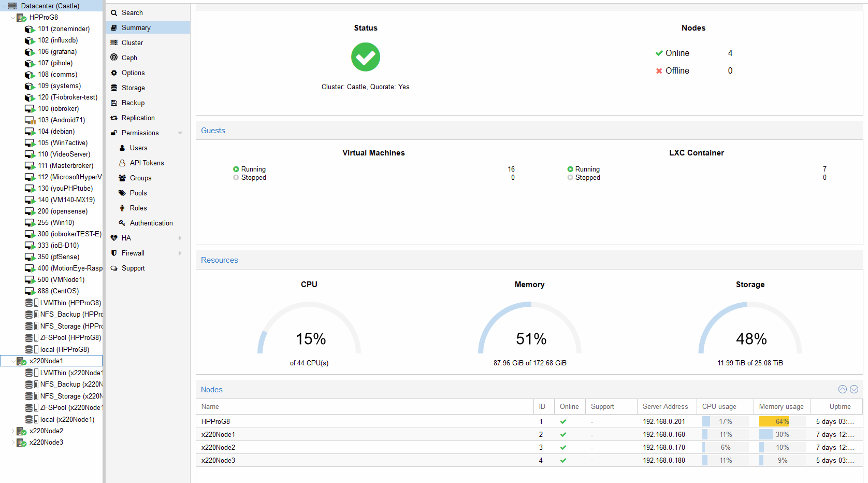Select the Storage disks icon
The image size is (868, 483).
click(x=115, y=88)
